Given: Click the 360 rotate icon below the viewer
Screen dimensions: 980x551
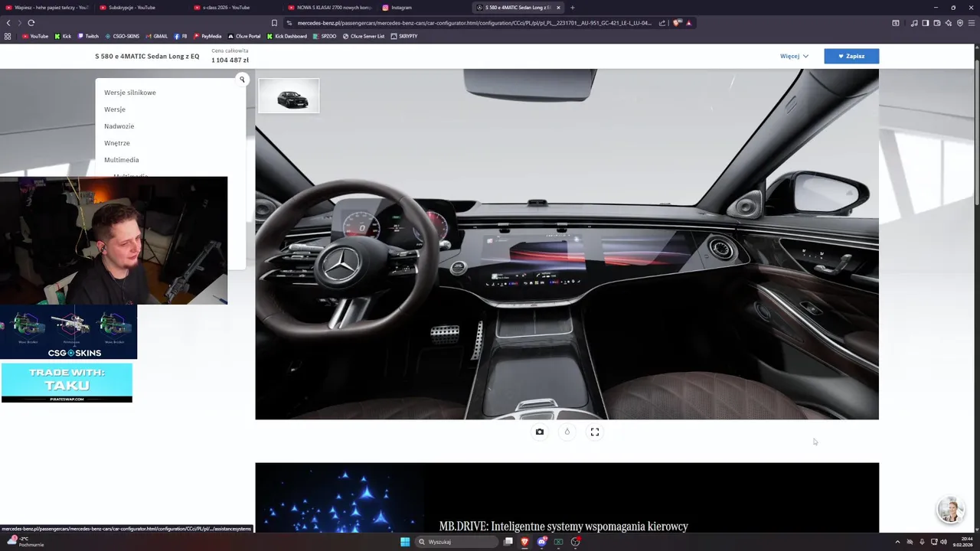Looking at the screenshot, I should coord(567,432).
